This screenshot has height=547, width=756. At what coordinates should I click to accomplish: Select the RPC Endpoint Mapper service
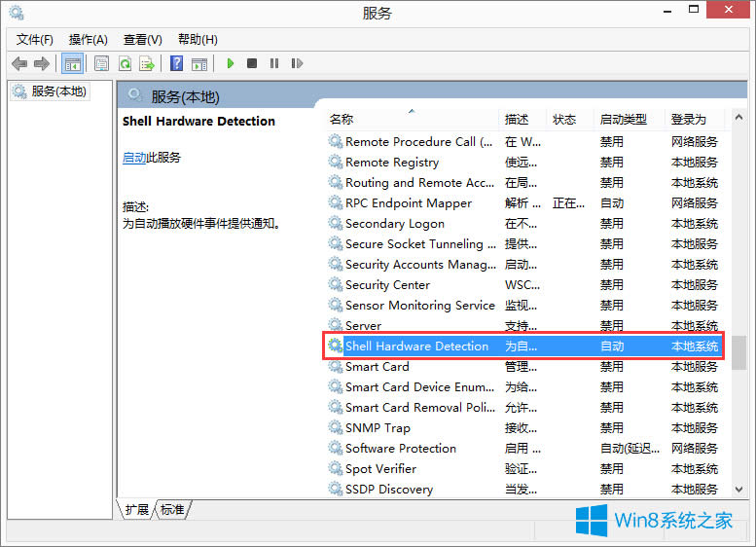409,203
